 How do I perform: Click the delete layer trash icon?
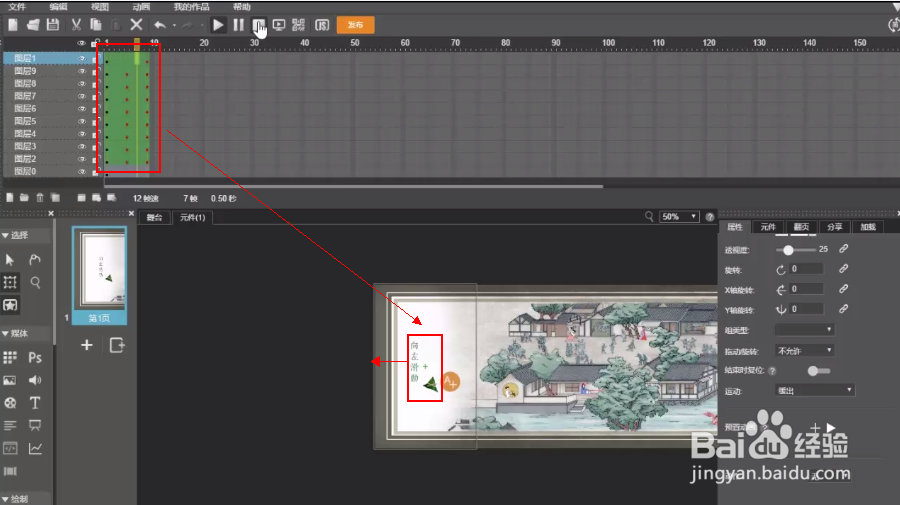click(40, 198)
